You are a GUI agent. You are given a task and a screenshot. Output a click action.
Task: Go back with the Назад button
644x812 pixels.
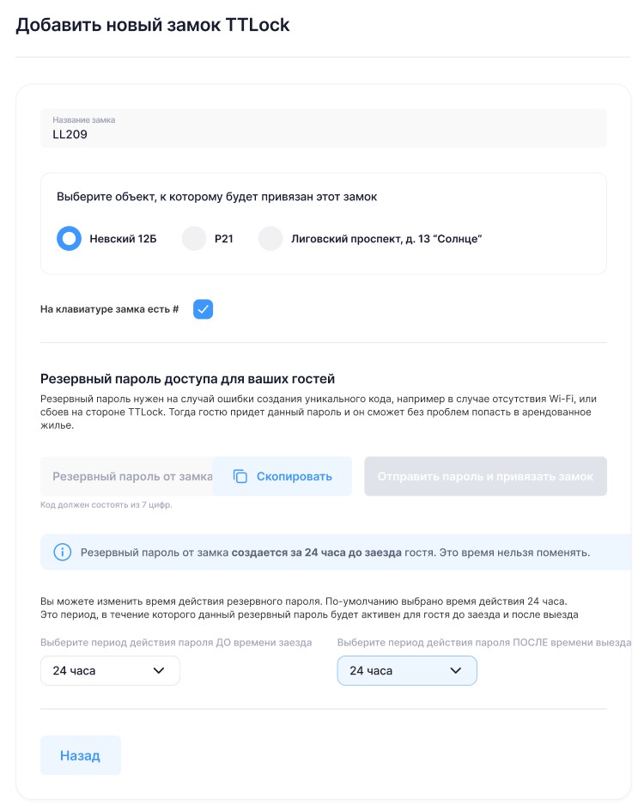tap(80, 756)
